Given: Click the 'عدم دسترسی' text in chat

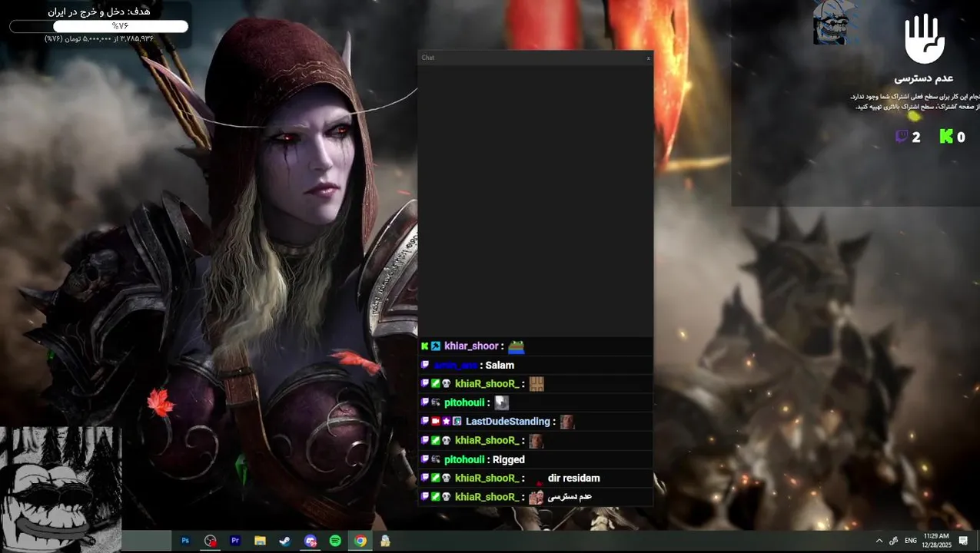Looking at the screenshot, I should click(x=570, y=497).
